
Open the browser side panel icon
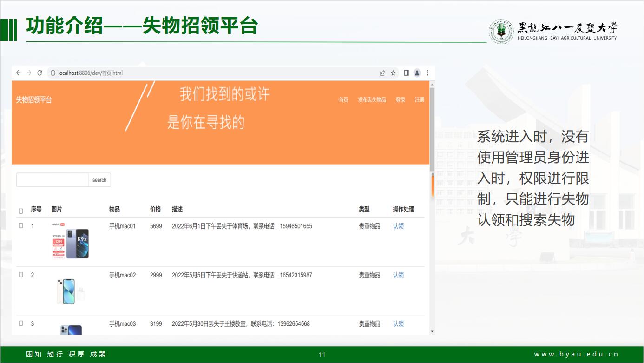click(x=406, y=73)
